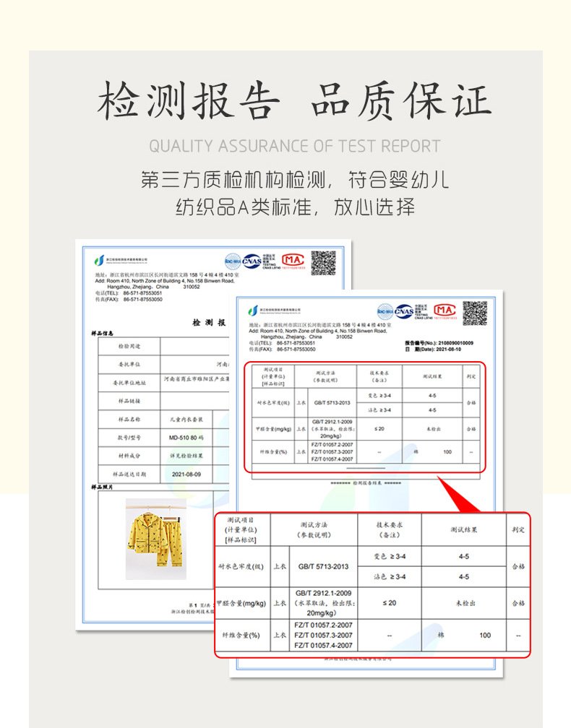Click the 样品照片 section heading

click(102, 487)
